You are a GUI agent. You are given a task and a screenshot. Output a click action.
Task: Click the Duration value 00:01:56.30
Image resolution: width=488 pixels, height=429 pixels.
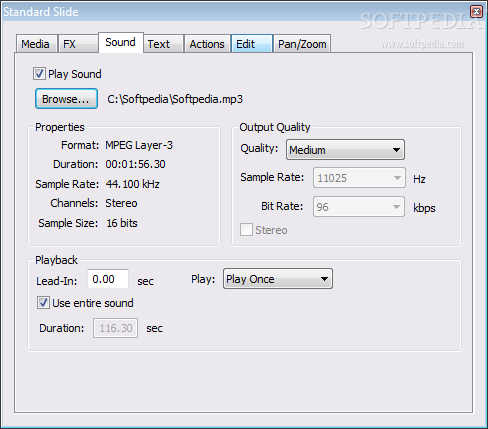pyautogui.click(x=135, y=164)
